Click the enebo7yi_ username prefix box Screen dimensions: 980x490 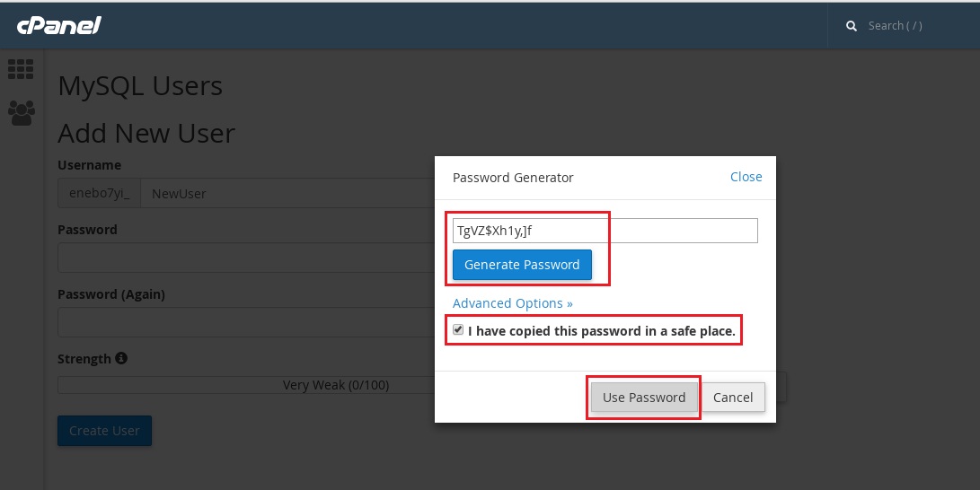coord(100,193)
